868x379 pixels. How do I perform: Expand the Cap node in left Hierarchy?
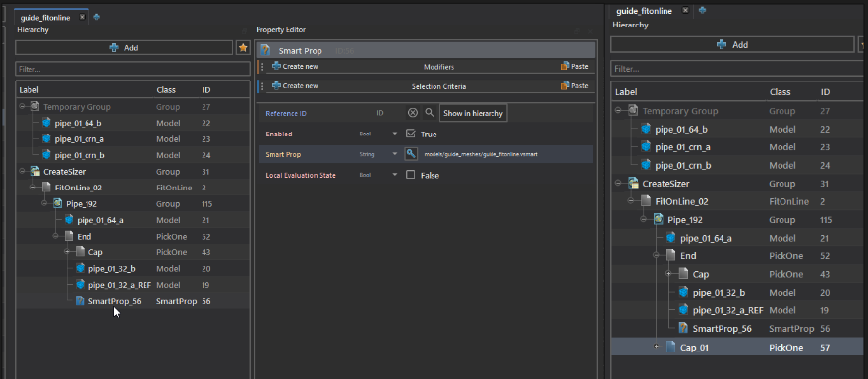point(67,252)
